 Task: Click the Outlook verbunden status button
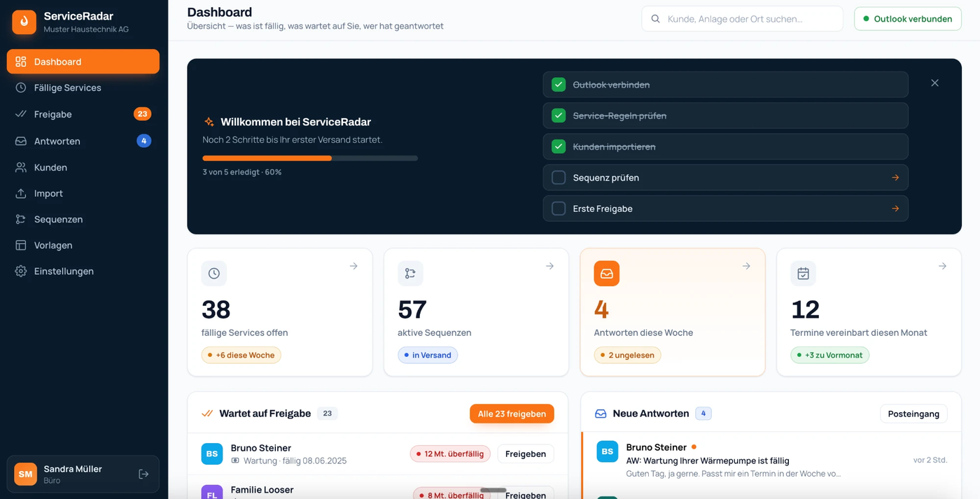point(908,19)
